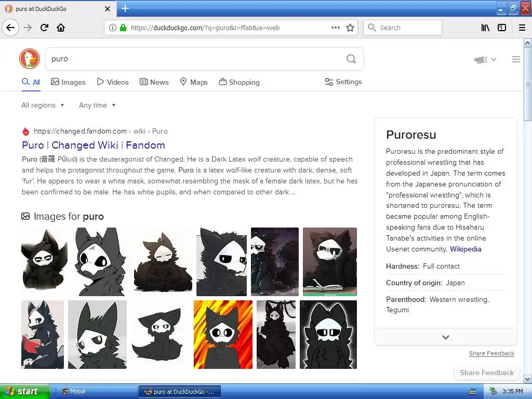
Task: Open the browser hamburger menu
Action: point(522,28)
